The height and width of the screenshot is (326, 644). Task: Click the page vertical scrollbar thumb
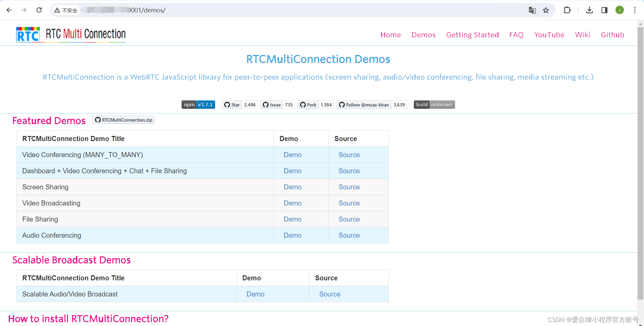(640, 163)
